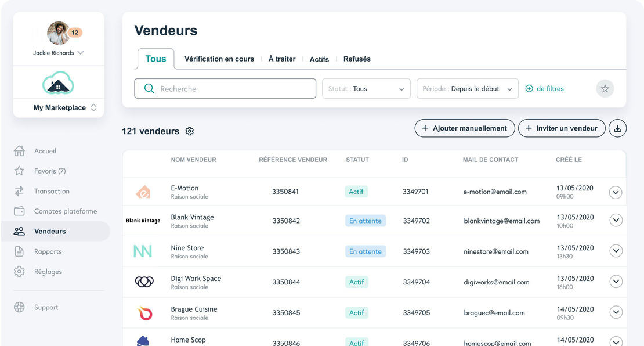Click the Favoris star icon in sidebar
The width and height of the screenshot is (644, 346).
[19, 171]
